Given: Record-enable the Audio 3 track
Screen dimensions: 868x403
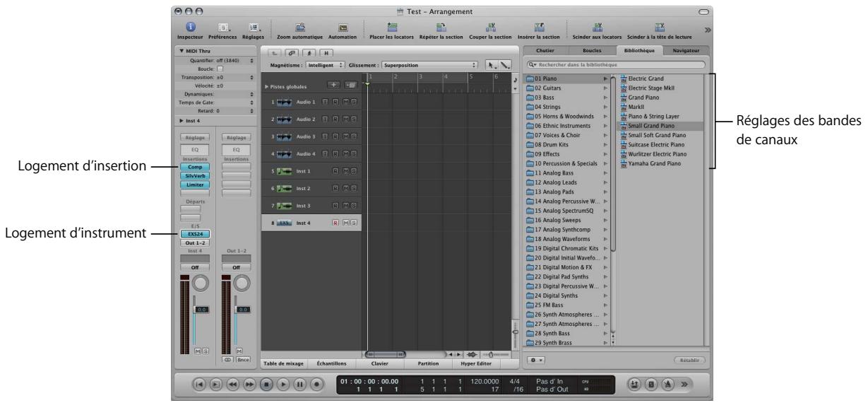Looking at the screenshot, I should [x=336, y=136].
